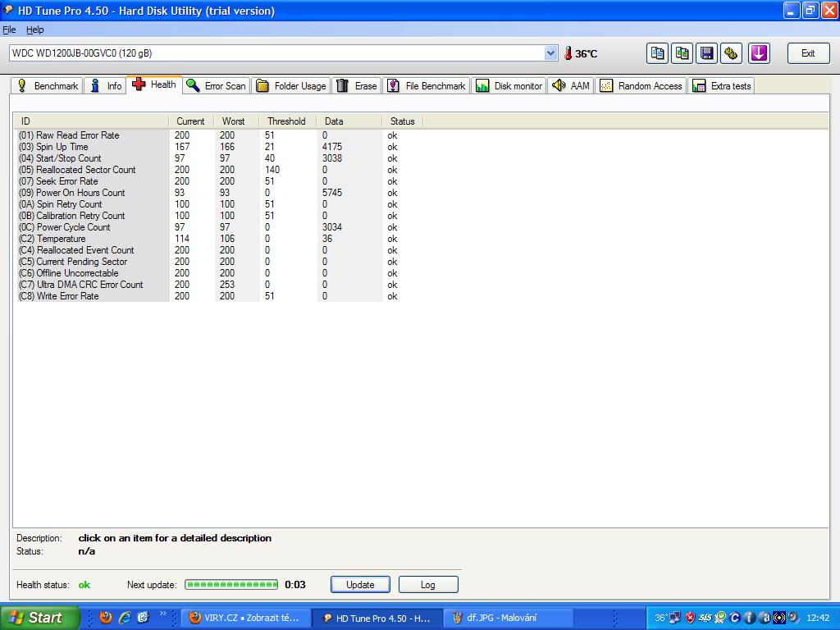Click the Next update progress bar
The width and height of the screenshot is (840, 630).
coord(231,585)
